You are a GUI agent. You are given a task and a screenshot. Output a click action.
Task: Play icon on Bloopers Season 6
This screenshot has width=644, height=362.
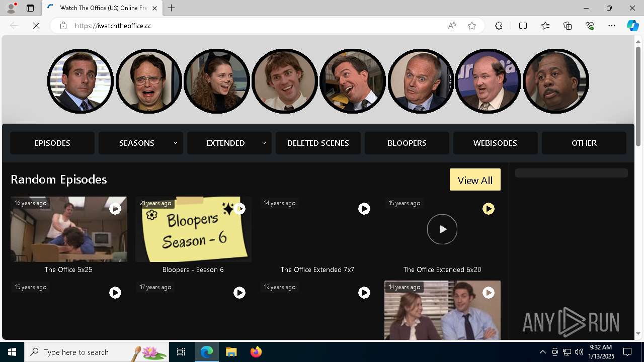pyautogui.click(x=239, y=209)
